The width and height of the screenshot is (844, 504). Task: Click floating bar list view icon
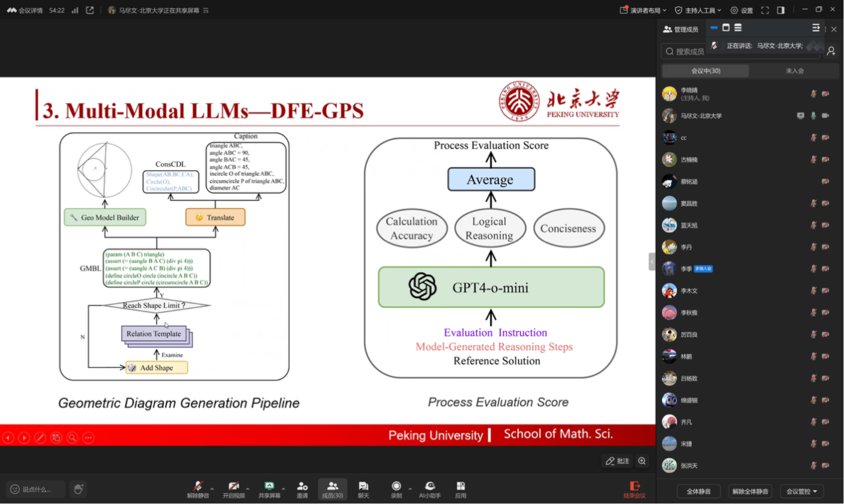pyautogui.click(x=738, y=28)
